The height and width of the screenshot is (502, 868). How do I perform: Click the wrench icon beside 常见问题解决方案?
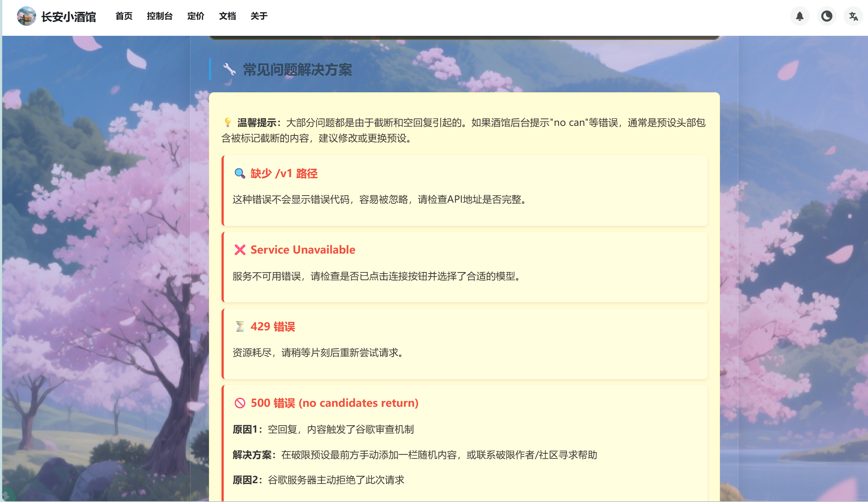click(x=229, y=69)
